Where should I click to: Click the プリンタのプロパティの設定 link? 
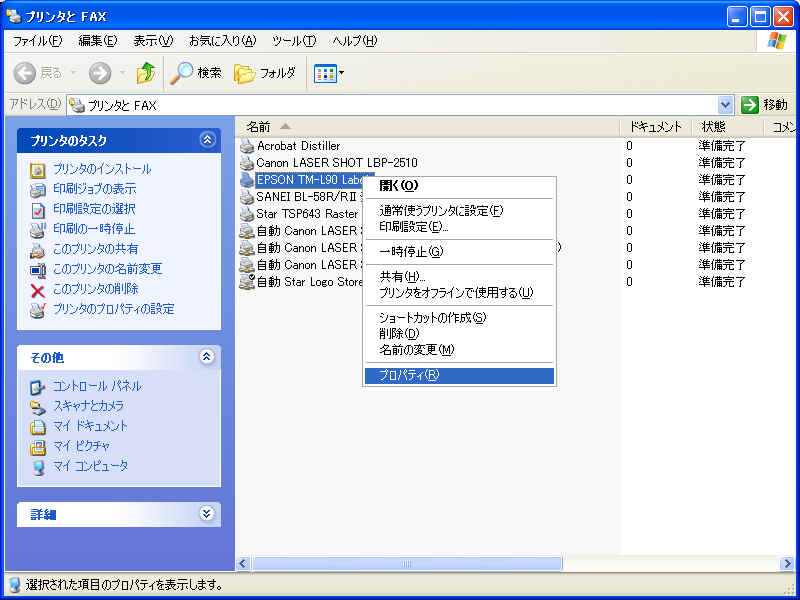click(x=114, y=309)
